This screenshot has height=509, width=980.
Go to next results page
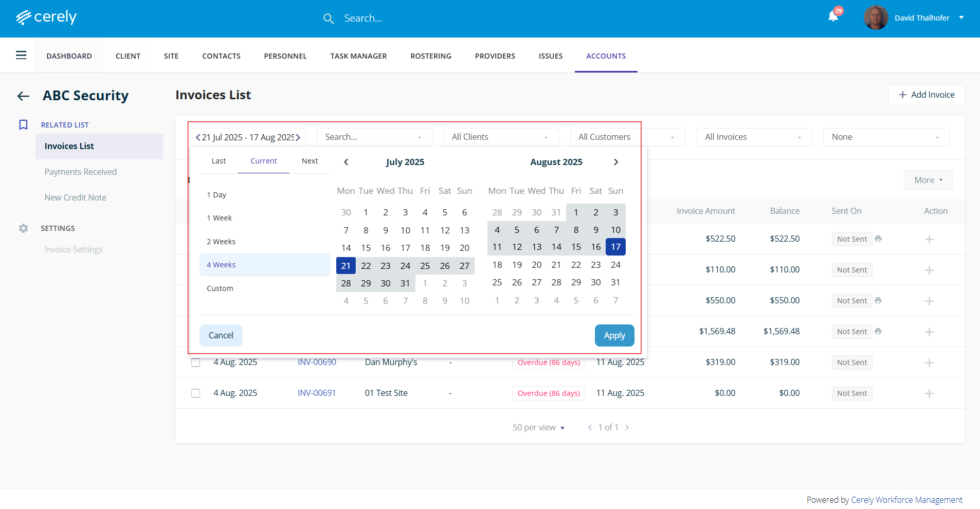pyautogui.click(x=627, y=427)
